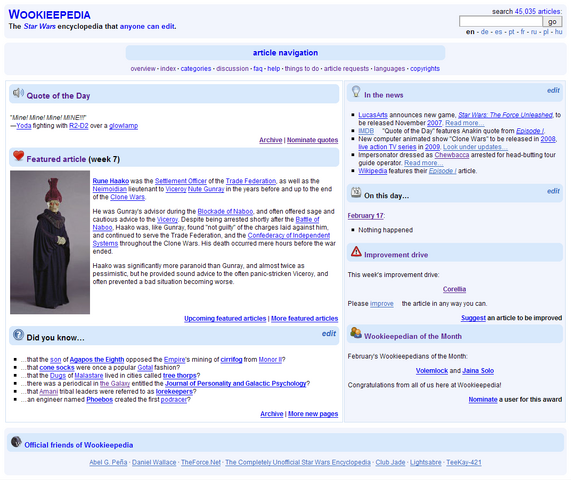This screenshot has width=571, height=480.
Task: Open the Chewbacca news link
Action: pos(452,155)
